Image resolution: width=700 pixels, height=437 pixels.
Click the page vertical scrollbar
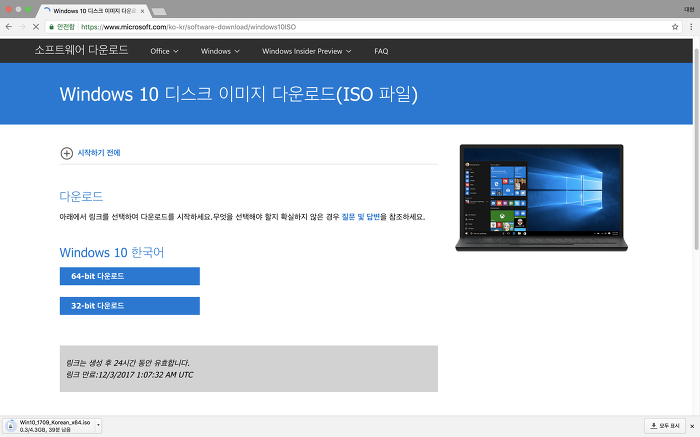click(696, 147)
